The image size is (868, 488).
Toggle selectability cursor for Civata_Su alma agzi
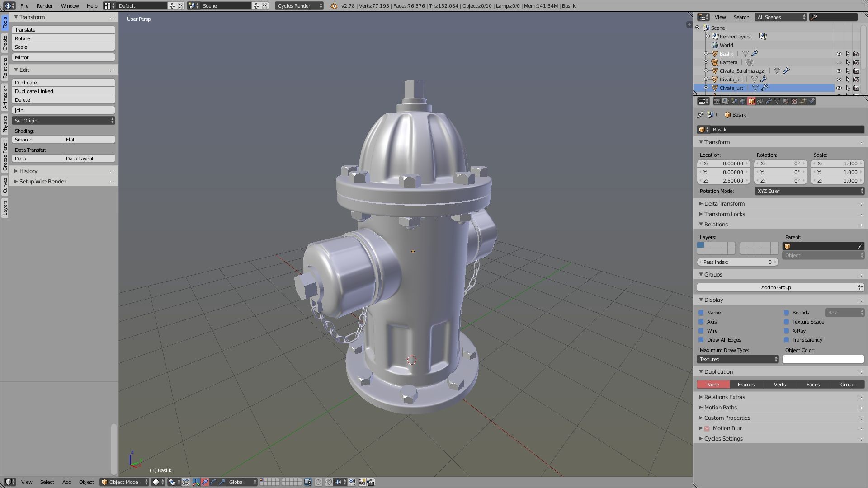click(x=848, y=70)
